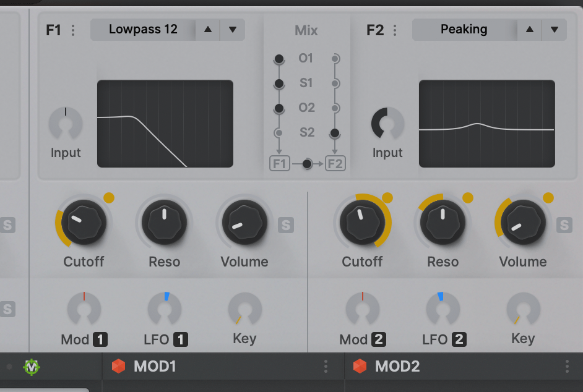Open the LFO 1 source selector badge
The image size is (583, 392).
[181, 339]
